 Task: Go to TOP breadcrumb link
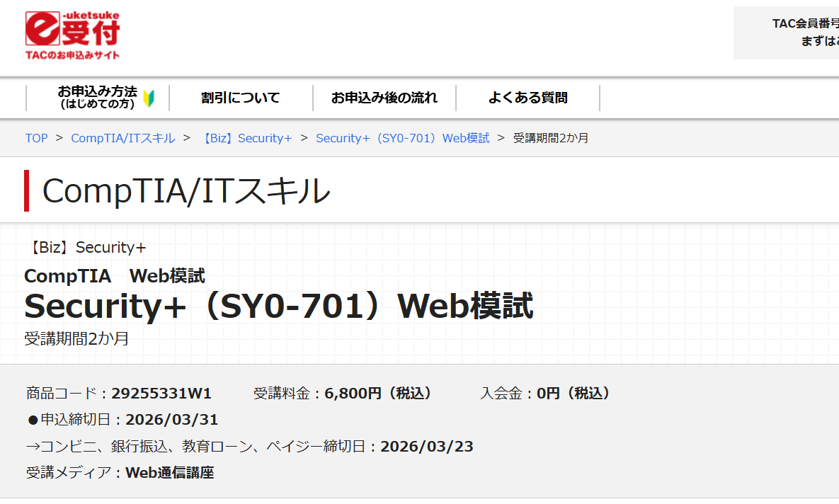36,138
